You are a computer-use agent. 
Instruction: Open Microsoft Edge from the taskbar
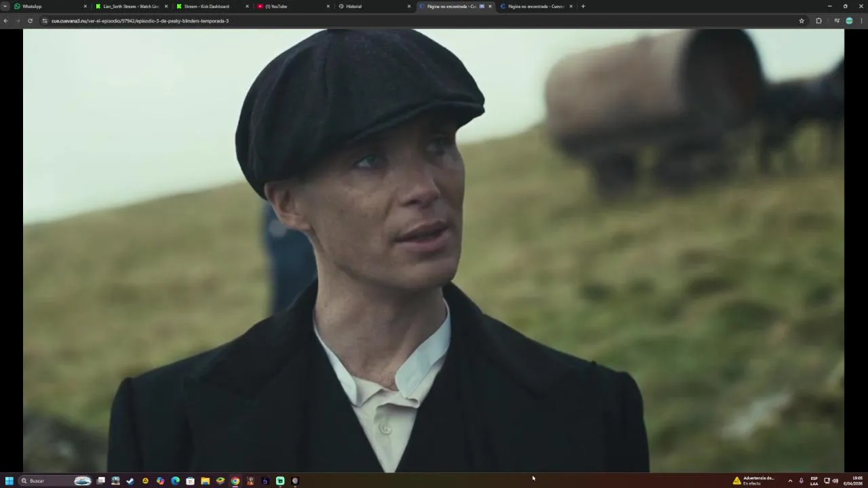pos(175,481)
